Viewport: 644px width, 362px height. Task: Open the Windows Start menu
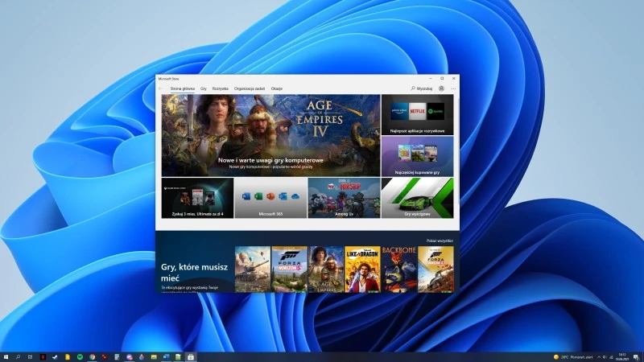6,357
